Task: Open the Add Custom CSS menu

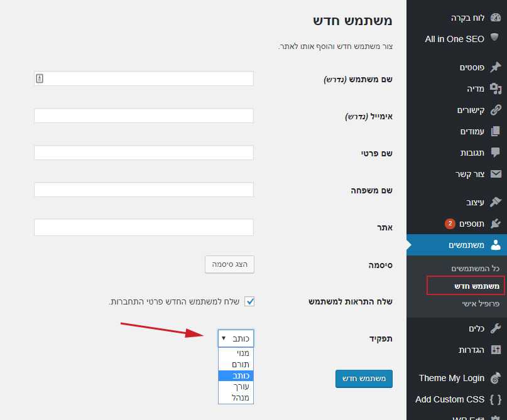Action: click(457, 399)
